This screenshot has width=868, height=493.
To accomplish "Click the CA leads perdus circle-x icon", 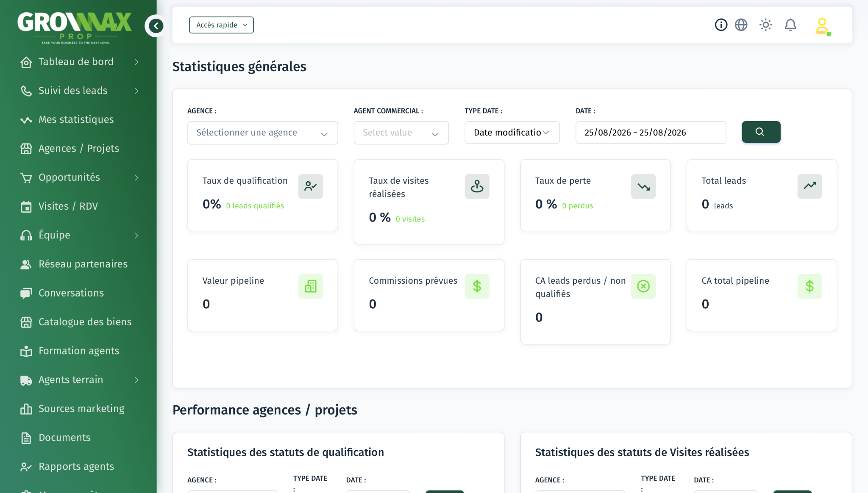I will [x=643, y=286].
